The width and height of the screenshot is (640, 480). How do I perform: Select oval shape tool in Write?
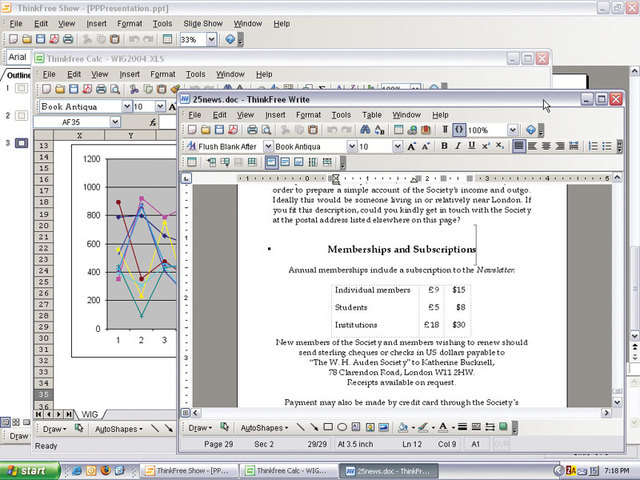342,427
